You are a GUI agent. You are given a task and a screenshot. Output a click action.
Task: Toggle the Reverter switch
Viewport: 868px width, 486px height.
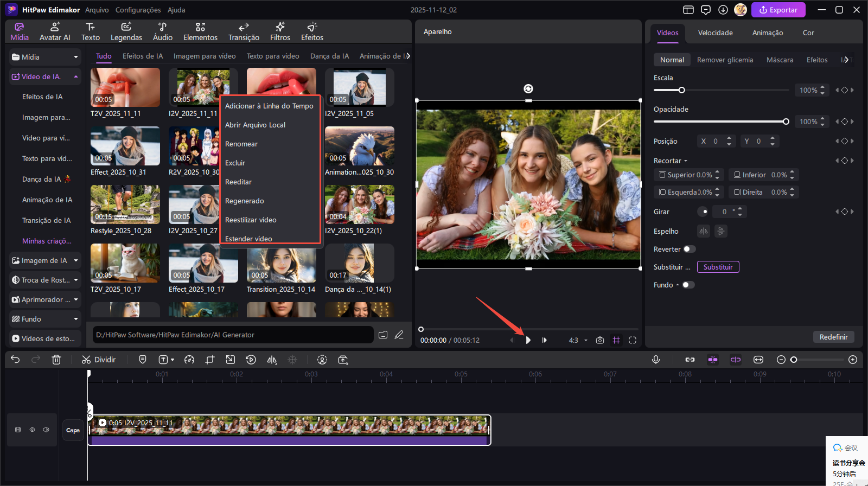tap(689, 249)
